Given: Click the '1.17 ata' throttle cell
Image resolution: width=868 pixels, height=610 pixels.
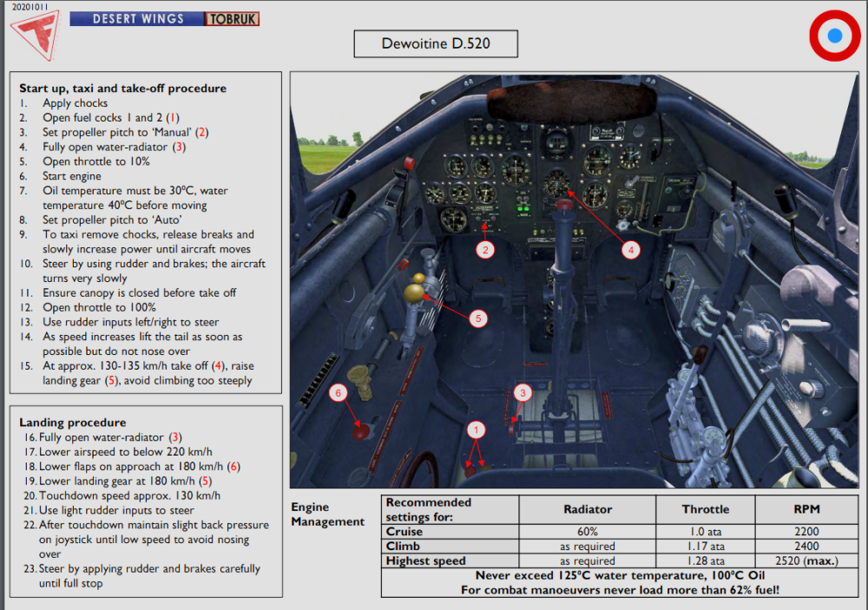Looking at the screenshot, I should 705,546.
